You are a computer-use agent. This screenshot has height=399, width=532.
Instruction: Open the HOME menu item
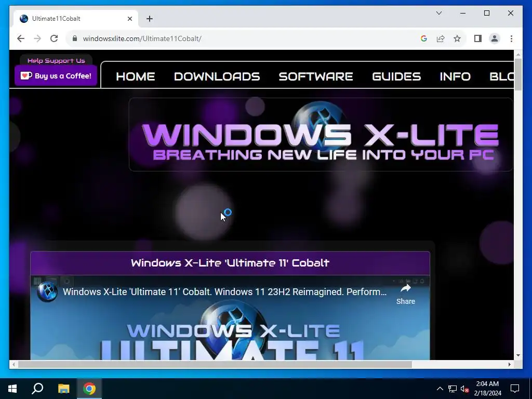tap(136, 77)
